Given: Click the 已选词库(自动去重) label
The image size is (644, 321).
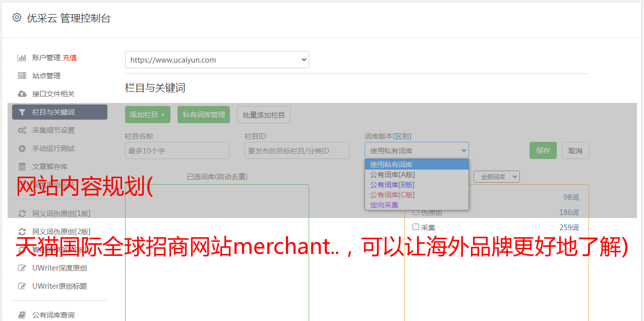Looking at the screenshot, I should pyautogui.click(x=217, y=177).
